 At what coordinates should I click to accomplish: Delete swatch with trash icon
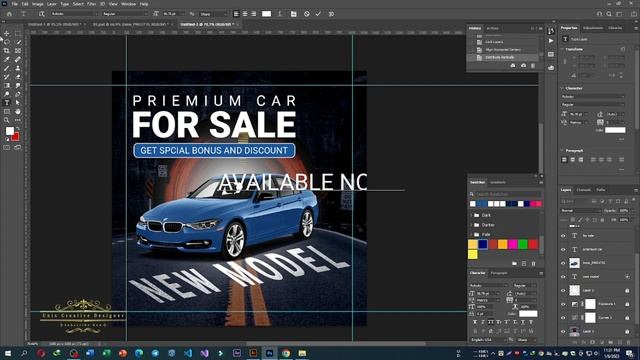coord(533,264)
